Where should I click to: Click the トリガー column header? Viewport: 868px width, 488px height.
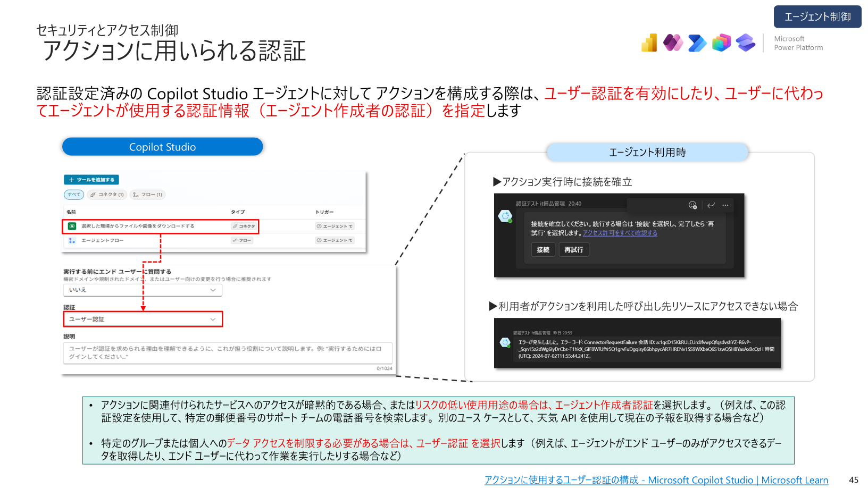click(x=324, y=212)
